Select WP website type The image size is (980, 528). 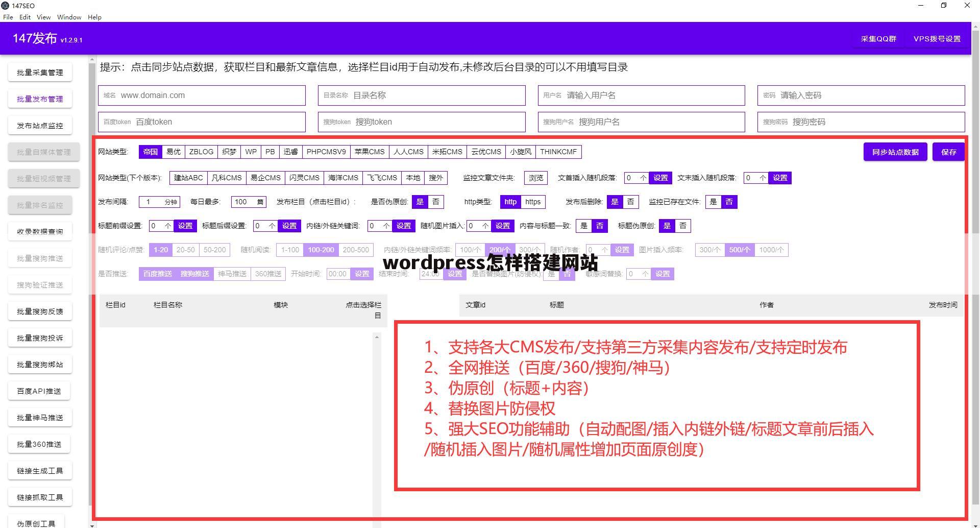[251, 152]
